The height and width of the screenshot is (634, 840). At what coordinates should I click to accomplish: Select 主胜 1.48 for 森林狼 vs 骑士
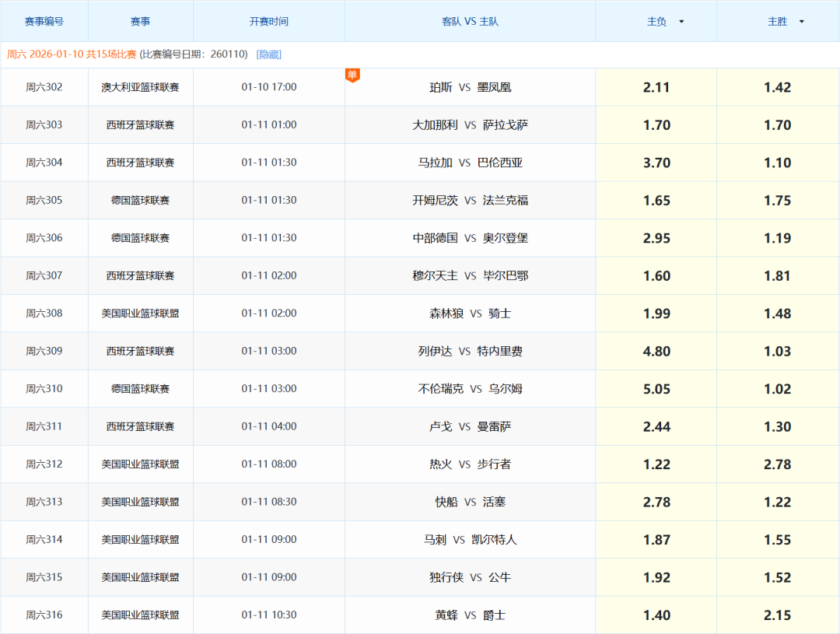777,313
